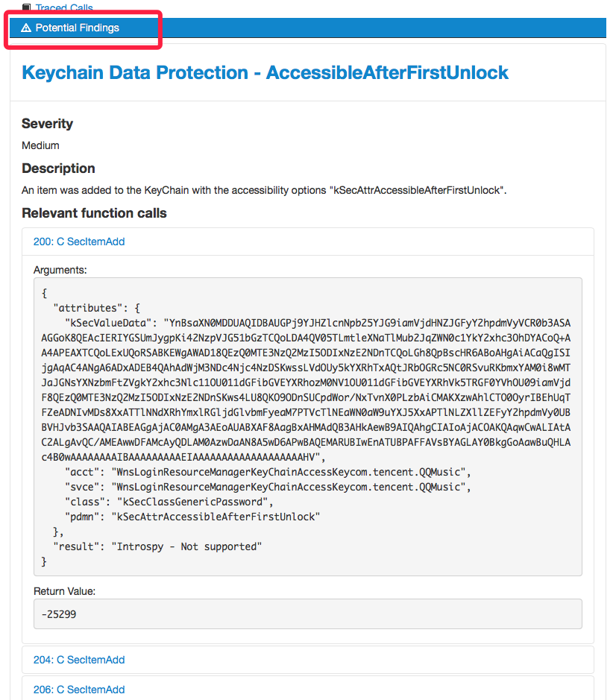Click the Medium severity value
616x700 pixels.
point(40,145)
